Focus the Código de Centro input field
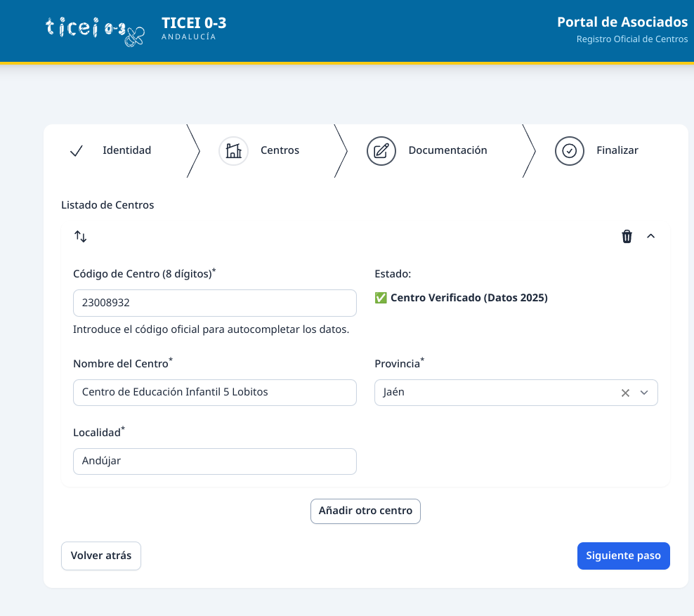This screenshot has width=694, height=616. (x=214, y=303)
